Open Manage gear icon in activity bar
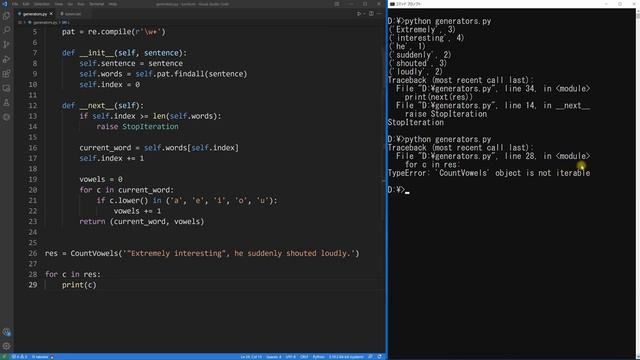Viewport: 640px width, 360px height. pos(6,346)
